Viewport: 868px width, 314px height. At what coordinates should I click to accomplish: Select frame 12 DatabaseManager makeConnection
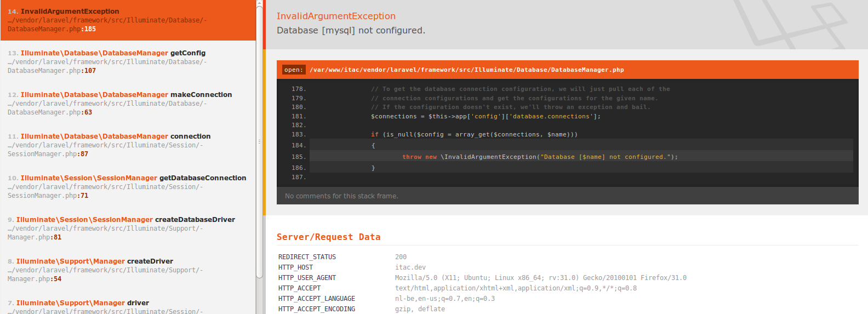tap(128, 103)
